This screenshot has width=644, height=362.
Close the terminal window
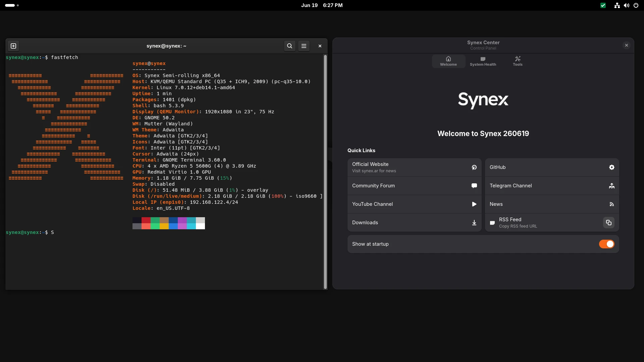pos(320,46)
